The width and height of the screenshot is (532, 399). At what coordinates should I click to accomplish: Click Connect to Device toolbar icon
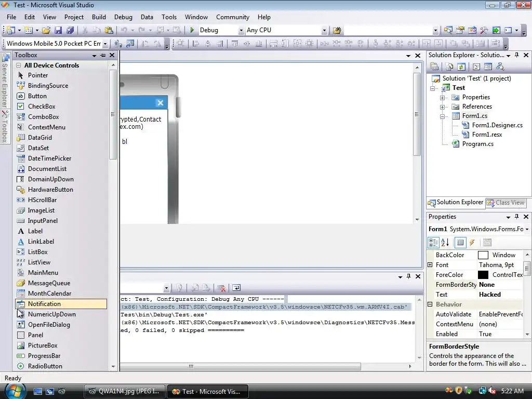[x=118, y=44]
